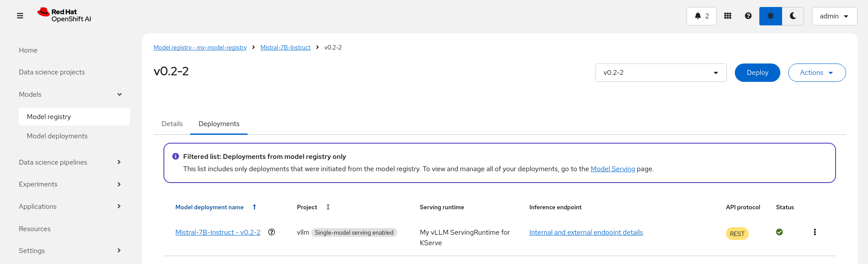
Task: Open the help question mark menu
Action: (748, 16)
